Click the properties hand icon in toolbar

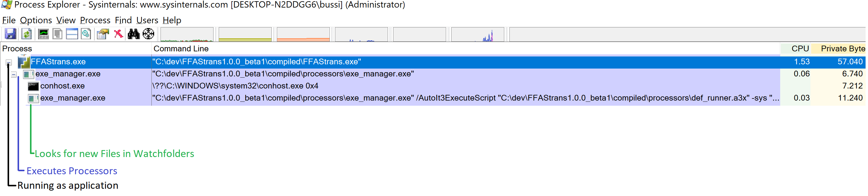[103, 34]
